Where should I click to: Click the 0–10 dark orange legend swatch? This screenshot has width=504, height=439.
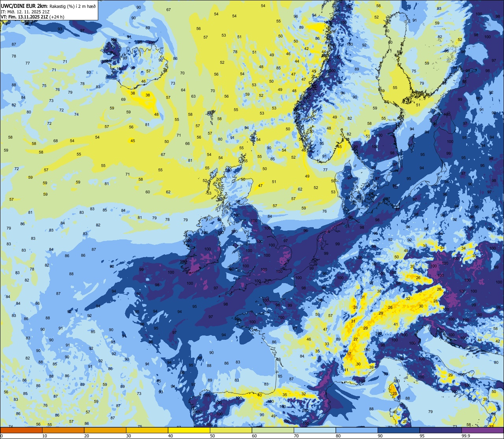pos(21,430)
